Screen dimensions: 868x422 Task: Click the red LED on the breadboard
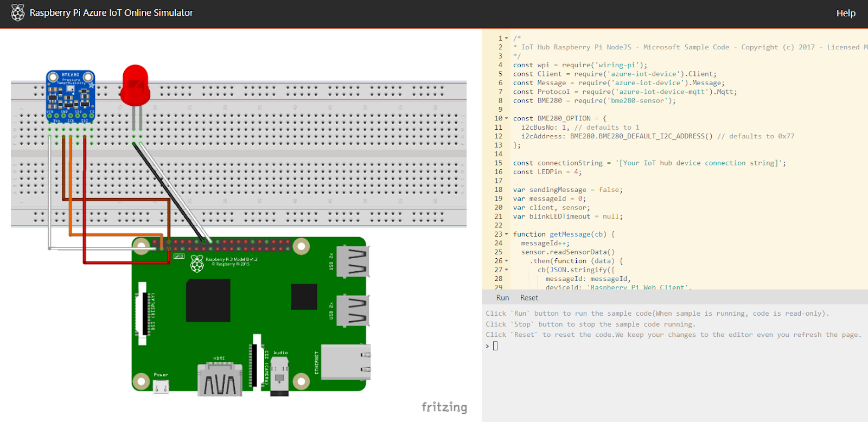135,85
